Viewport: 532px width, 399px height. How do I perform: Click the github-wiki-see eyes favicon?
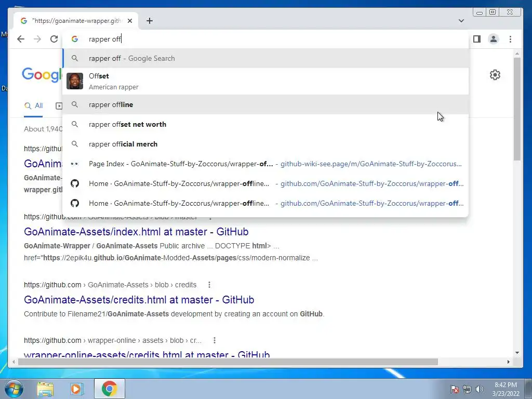point(75,164)
